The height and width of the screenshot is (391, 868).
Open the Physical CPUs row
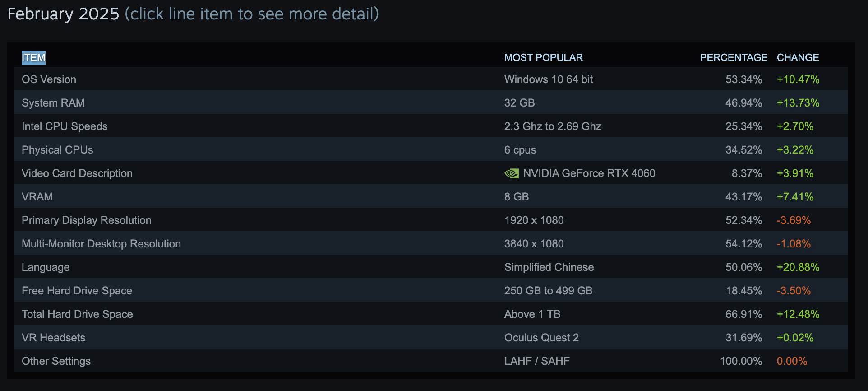[57, 150]
